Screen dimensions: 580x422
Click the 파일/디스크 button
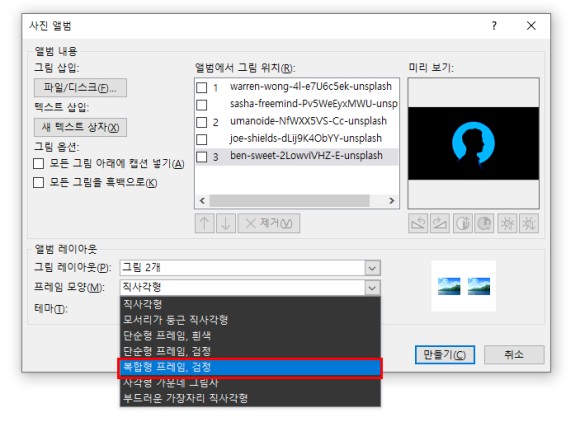click(x=80, y=88)
